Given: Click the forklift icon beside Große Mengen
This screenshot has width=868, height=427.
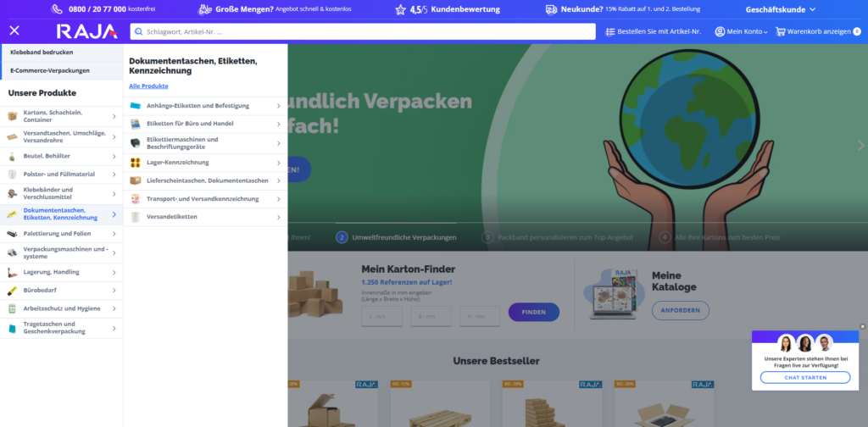Looking at the screenshot, I should click(204, 8).
